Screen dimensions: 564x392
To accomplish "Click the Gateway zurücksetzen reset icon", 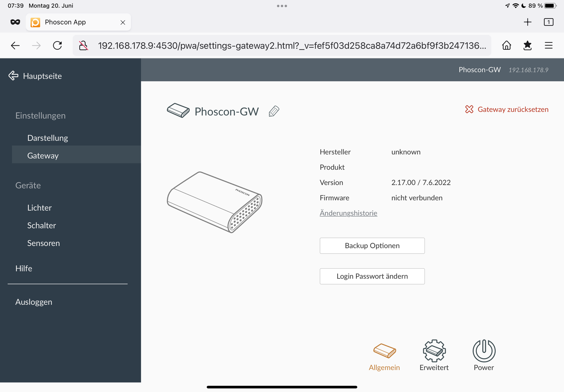I will tap(469, 109).
